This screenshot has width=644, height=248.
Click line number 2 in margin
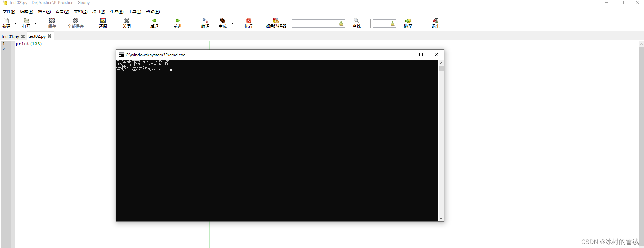(x=4, y=49)
